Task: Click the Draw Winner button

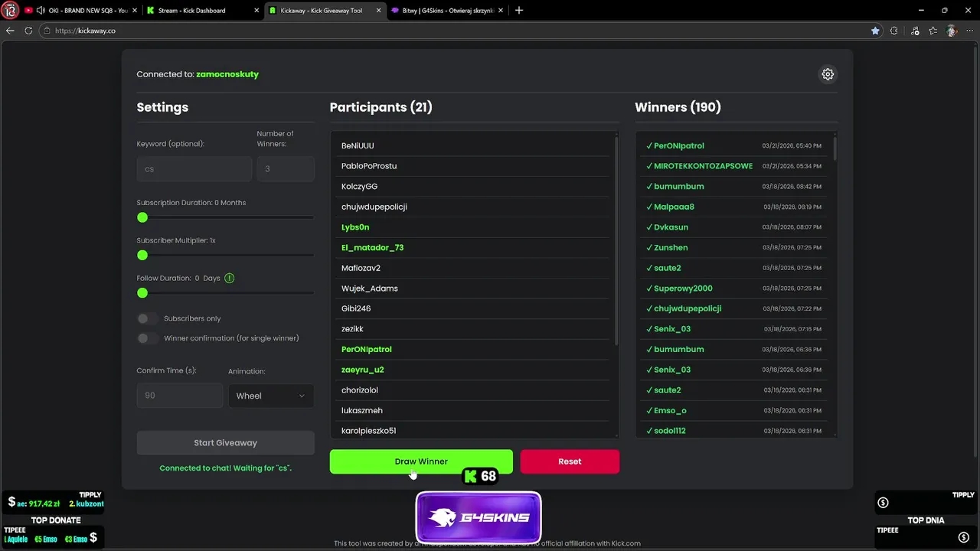Action: [421, 461]
